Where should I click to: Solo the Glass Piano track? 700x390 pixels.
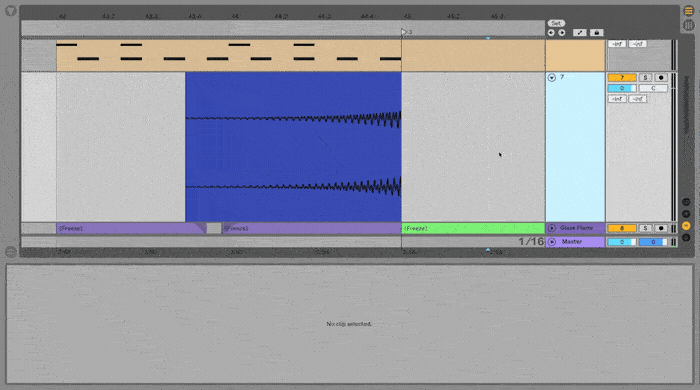coord(645,228)
